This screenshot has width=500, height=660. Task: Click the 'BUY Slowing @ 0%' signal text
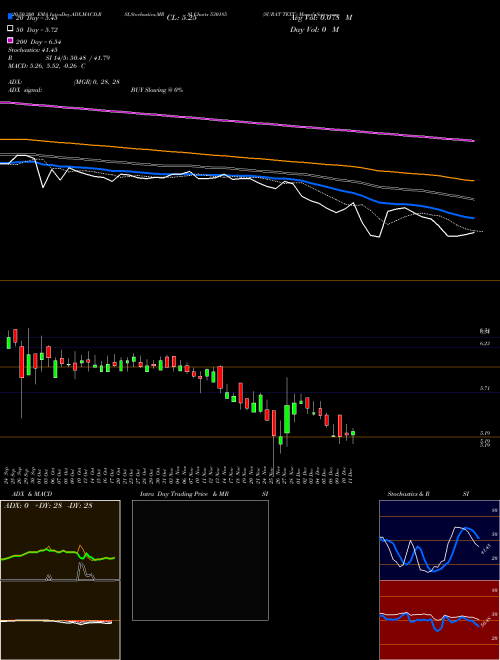point(157,90)
